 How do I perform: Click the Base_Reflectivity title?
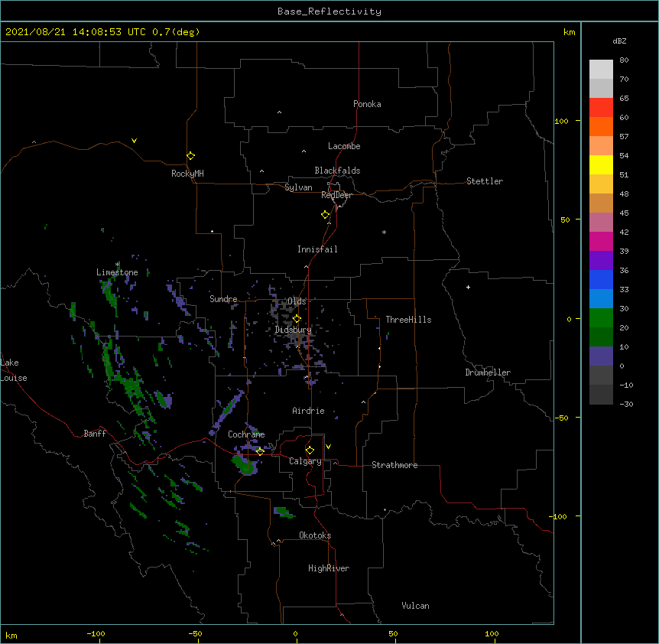point(329,11)
